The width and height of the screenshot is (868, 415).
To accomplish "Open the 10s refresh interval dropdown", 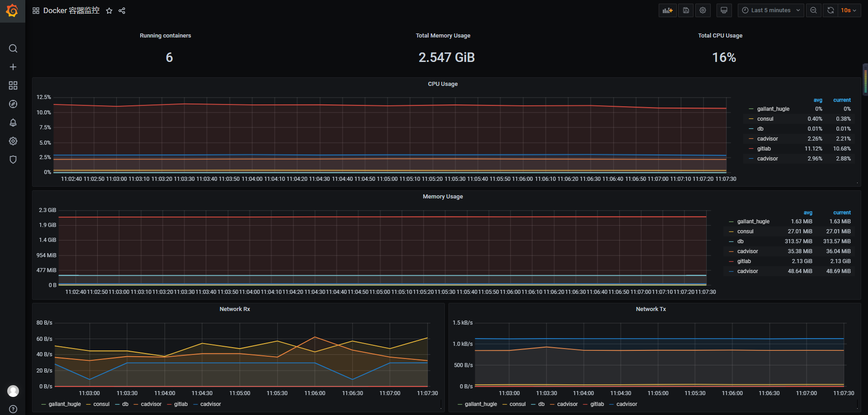I will (849, 10).
